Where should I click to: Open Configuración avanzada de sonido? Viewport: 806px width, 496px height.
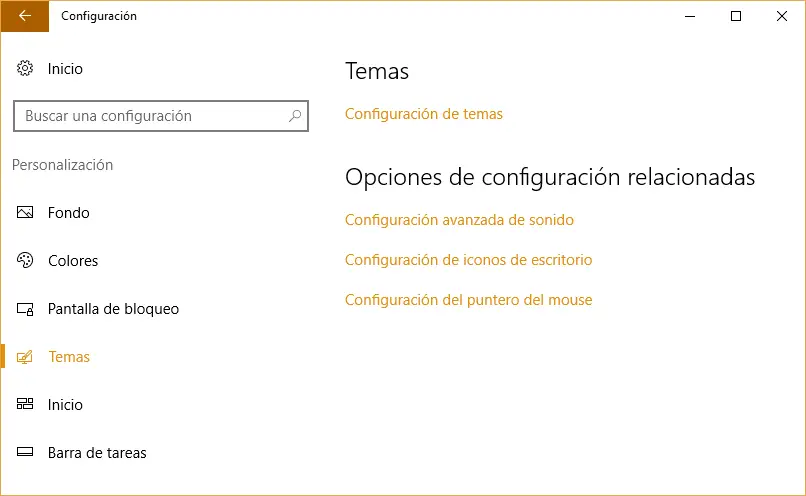459,220
